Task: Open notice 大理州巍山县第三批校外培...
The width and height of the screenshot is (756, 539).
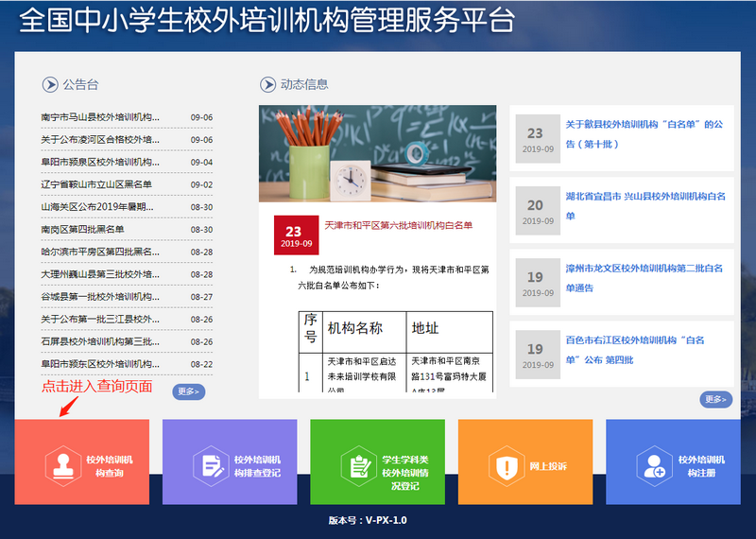Action: click(100, 274)
